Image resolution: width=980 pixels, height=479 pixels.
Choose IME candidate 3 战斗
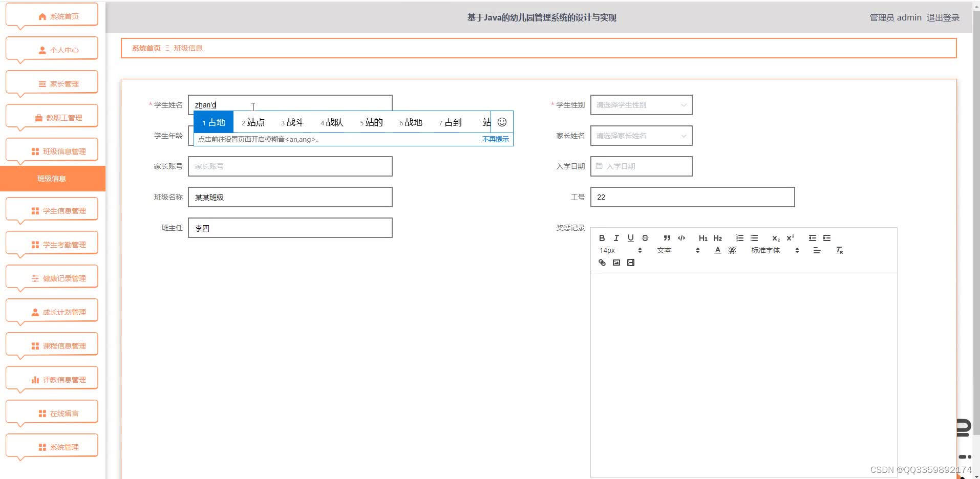[292, 122]
